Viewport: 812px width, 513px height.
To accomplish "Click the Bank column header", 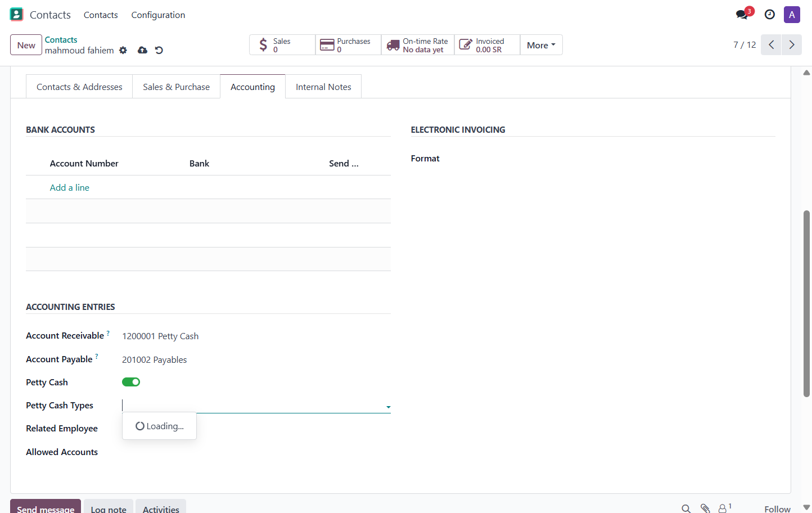I will point(199,164).
